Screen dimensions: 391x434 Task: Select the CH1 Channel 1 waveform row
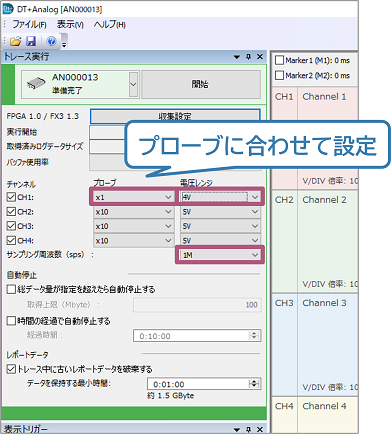315,138
